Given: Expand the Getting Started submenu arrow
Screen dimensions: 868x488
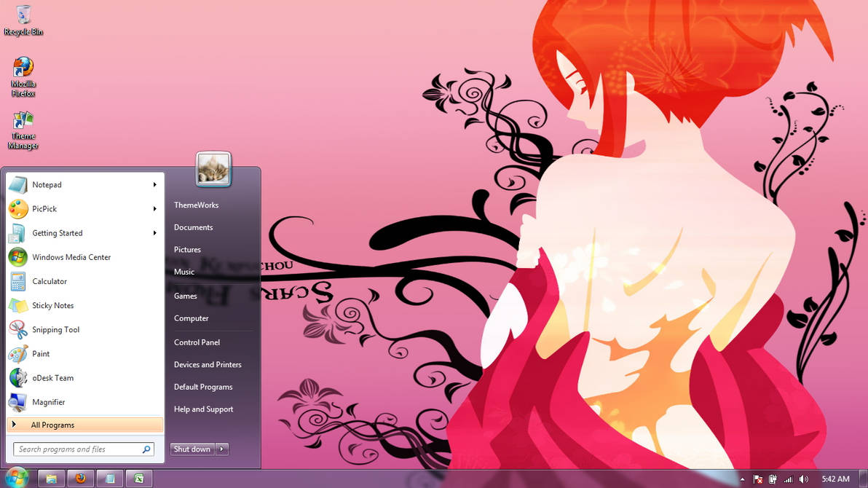Looking at the screenshot, I should tap(155, 233).
